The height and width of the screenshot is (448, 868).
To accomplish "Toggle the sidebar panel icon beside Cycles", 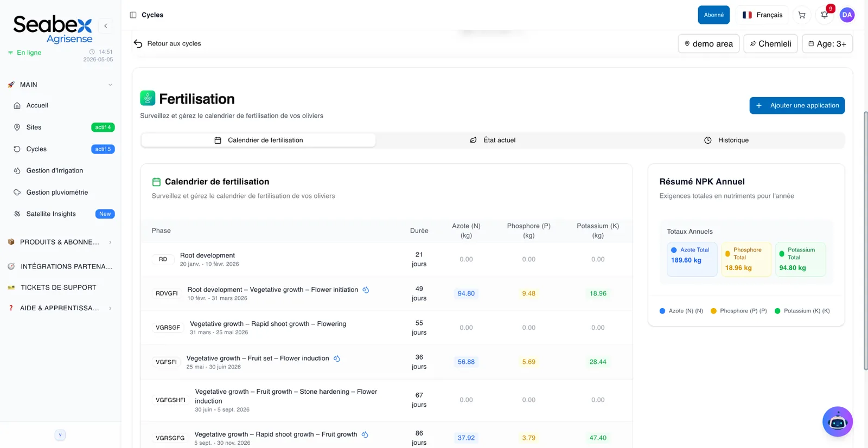I will (x=133, y=15).
